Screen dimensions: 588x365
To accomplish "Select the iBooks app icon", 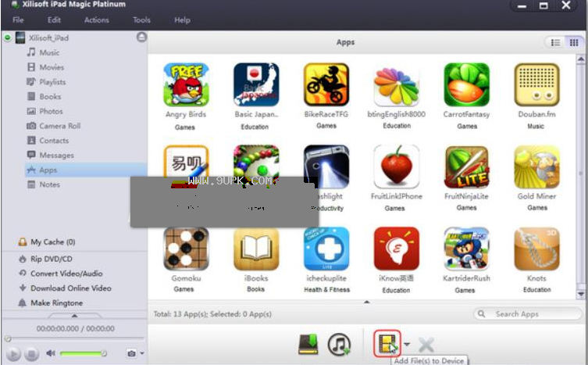I will pyautogui.click(x=256, y=249).
